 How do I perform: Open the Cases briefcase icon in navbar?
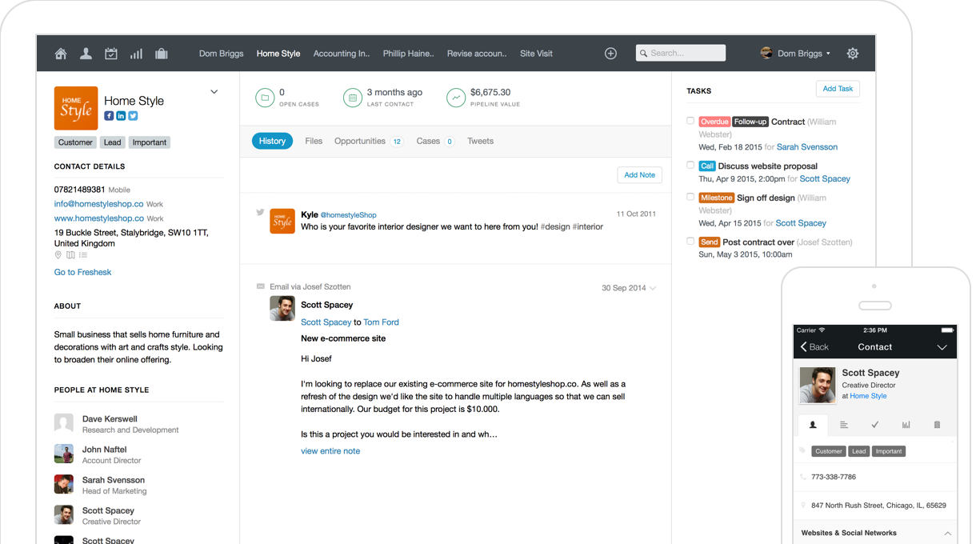(162, 54)
